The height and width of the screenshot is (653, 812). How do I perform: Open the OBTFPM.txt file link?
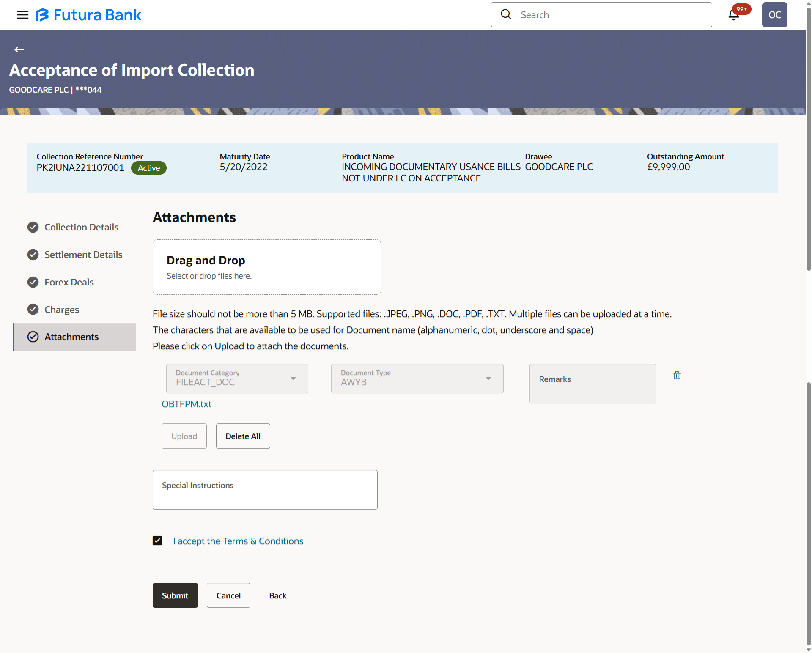[x=187, y=404]
